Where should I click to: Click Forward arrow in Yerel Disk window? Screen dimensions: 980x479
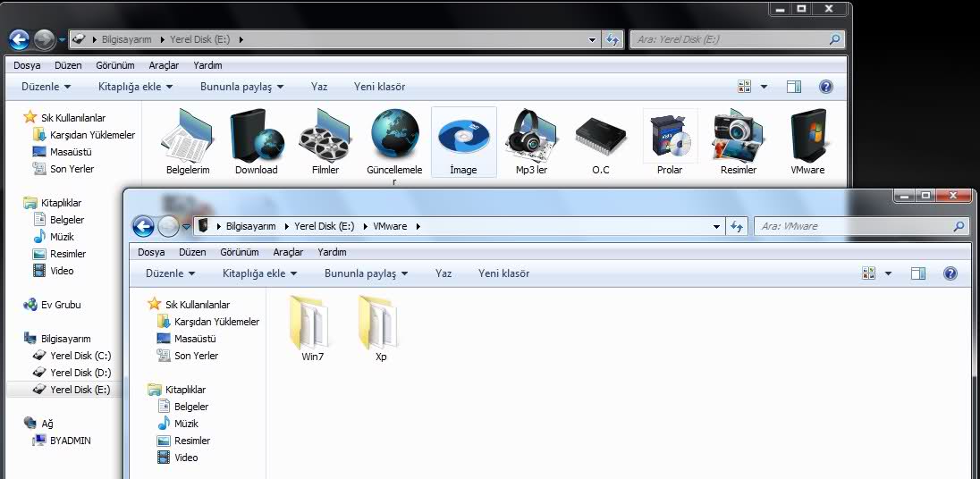point(44,39)
